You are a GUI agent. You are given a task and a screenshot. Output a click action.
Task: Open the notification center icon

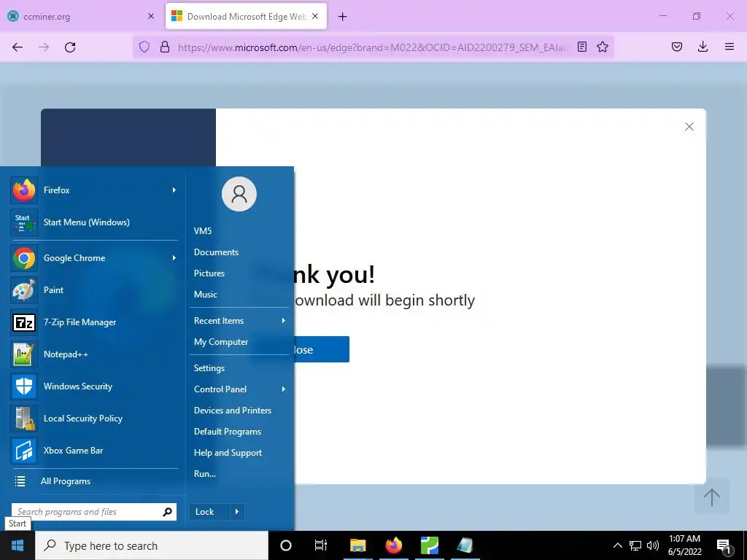[x=724, y=546]
